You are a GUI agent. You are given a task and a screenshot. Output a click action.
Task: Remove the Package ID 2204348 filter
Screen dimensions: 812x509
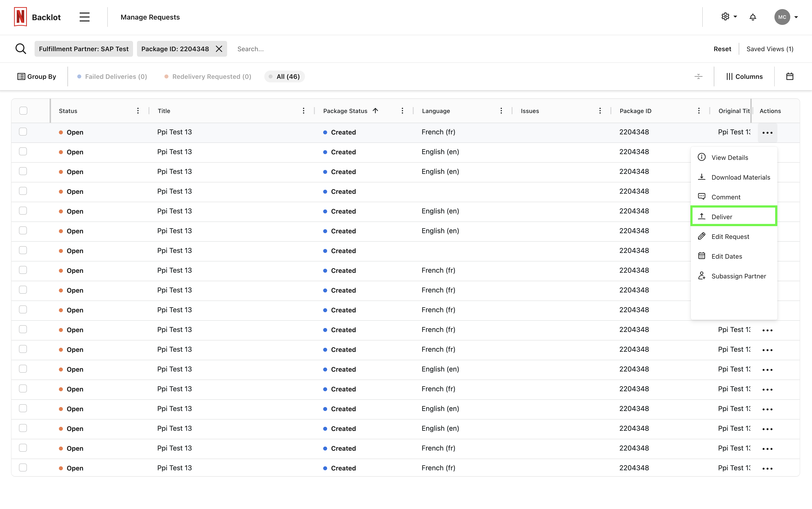[219, 49]
